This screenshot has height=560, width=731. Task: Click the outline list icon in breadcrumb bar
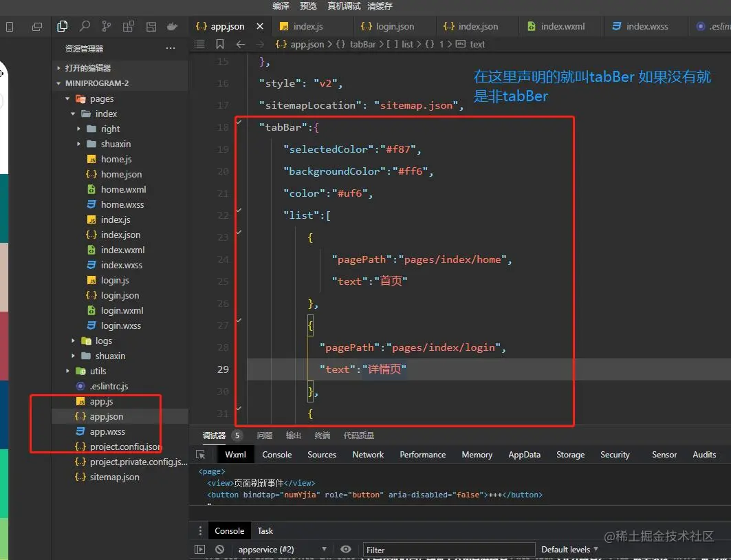(x=199, y=44)
